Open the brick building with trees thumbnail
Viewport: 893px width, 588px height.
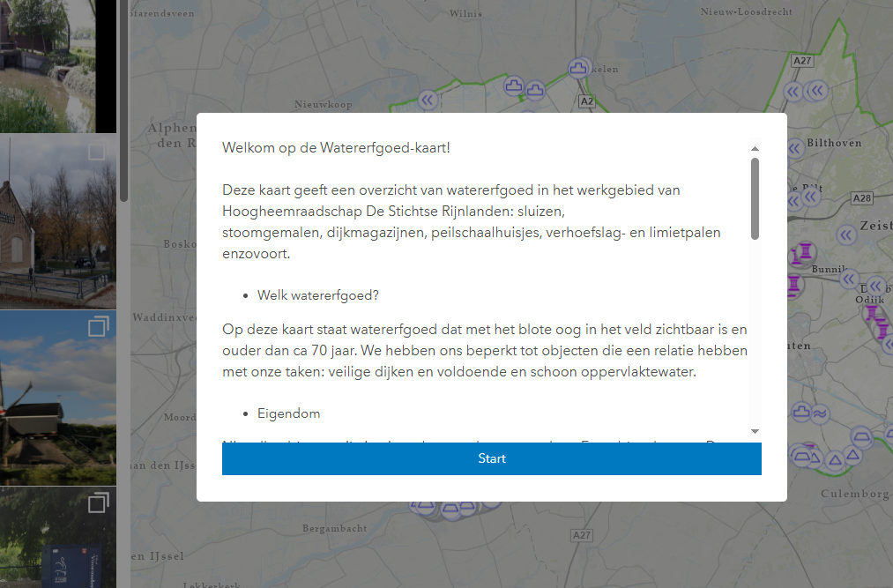[x=58, y=221]
